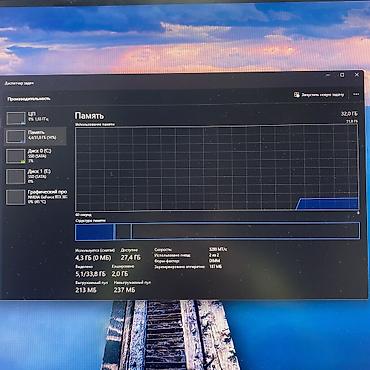Click the memory usage graph area
Screen dimensions: 370x370
217,168
